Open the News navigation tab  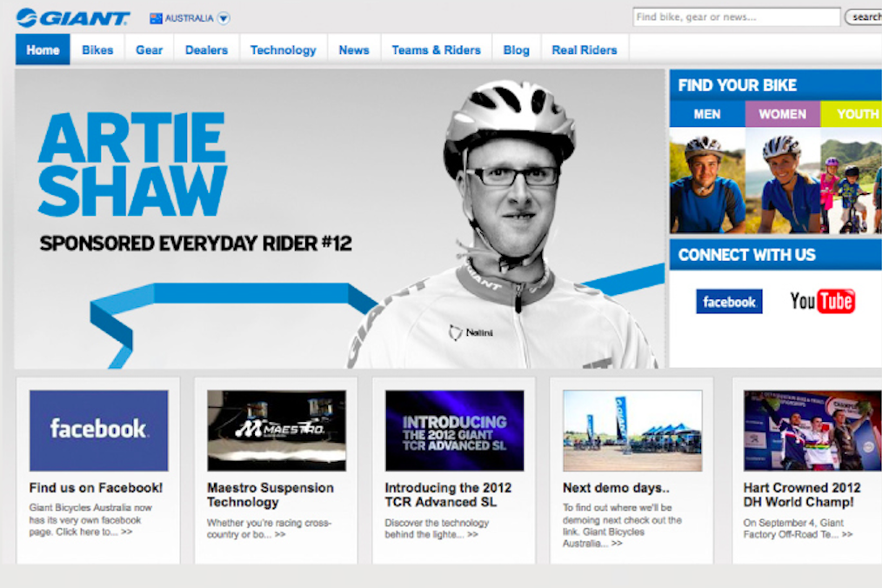354,50
